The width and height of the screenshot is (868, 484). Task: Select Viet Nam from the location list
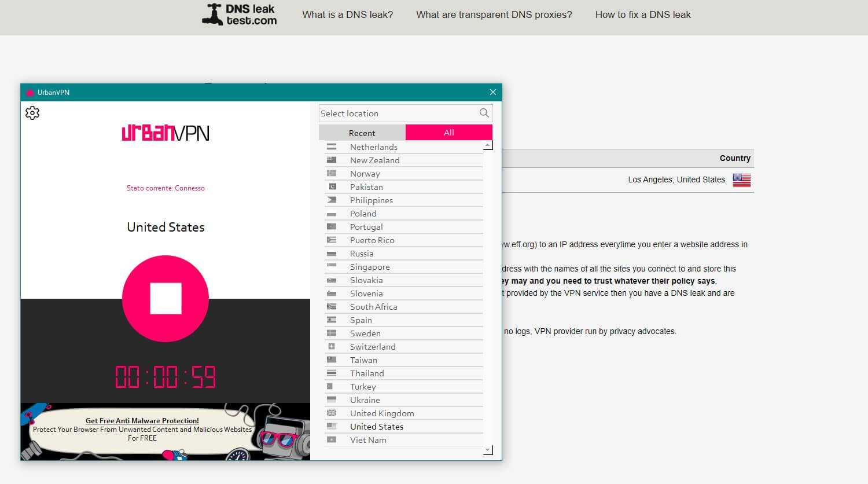click(404, 440)
